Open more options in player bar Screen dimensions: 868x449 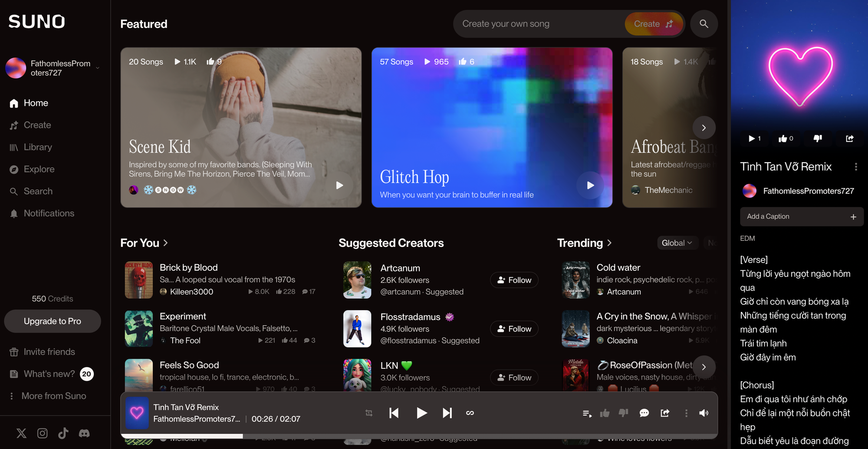click(x=686, y=413)
